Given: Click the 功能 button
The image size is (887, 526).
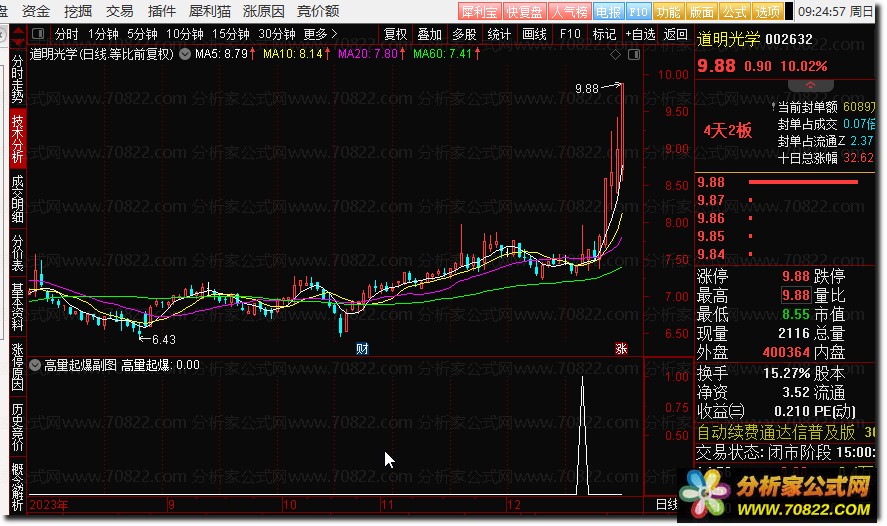Looking at the screenshot, I should pos(668,11).
